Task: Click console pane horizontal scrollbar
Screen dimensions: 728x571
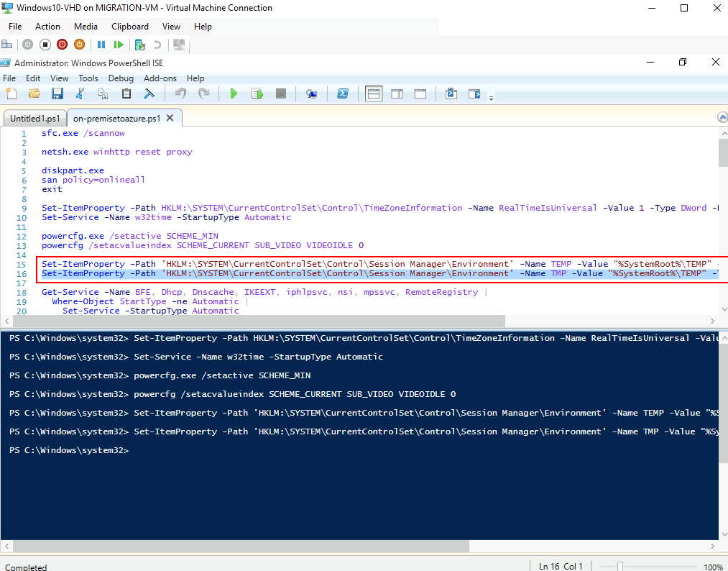Action: (239, 546)
